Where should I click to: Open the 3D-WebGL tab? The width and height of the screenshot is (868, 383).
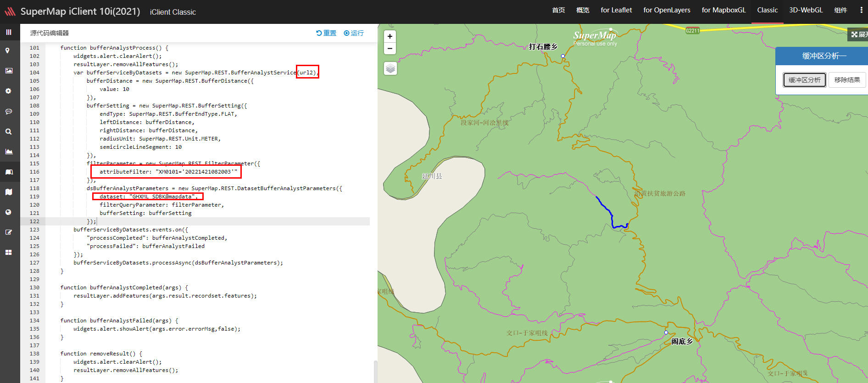tap(806, 10)
